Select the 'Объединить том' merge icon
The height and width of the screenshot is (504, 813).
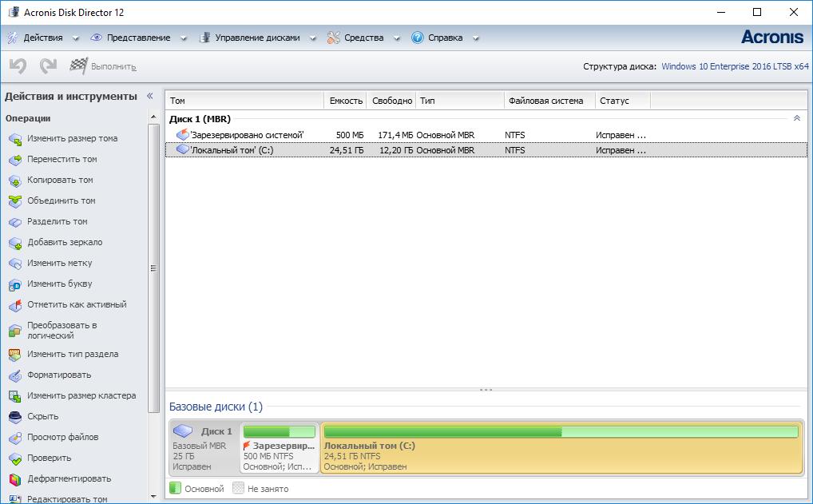(14, 201)
